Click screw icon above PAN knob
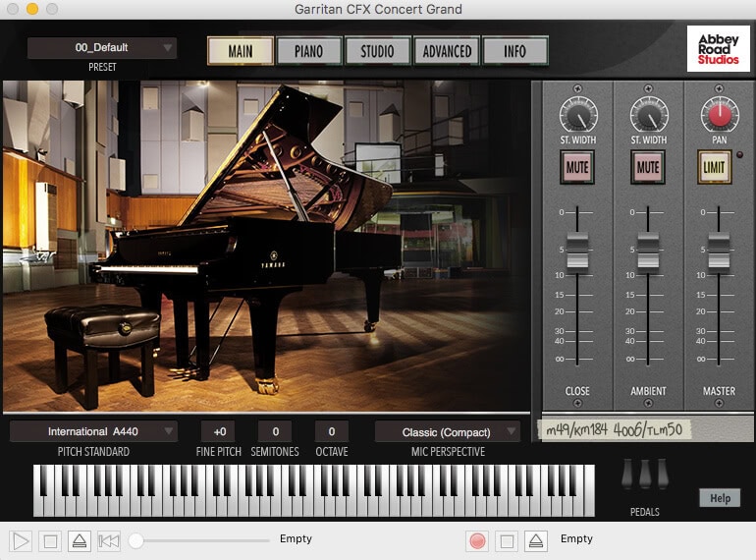 click(x=719, y=88)
